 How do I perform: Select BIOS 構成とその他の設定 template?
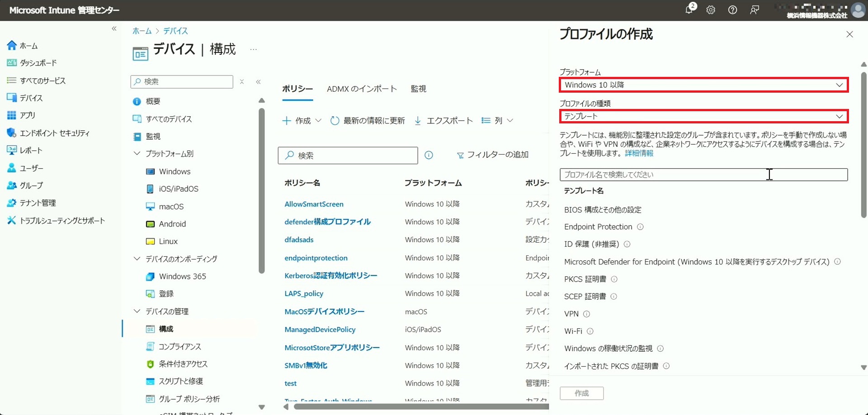click(603, 210)
